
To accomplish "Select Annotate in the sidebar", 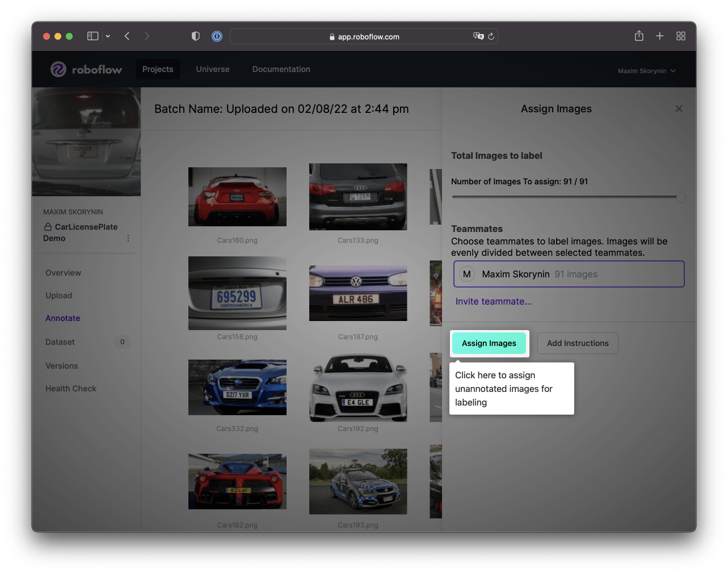I will click(63, 318).
